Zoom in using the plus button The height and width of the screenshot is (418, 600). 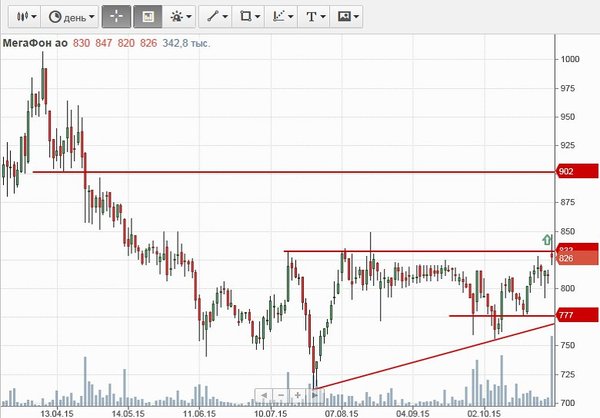[x=297, y=395]
